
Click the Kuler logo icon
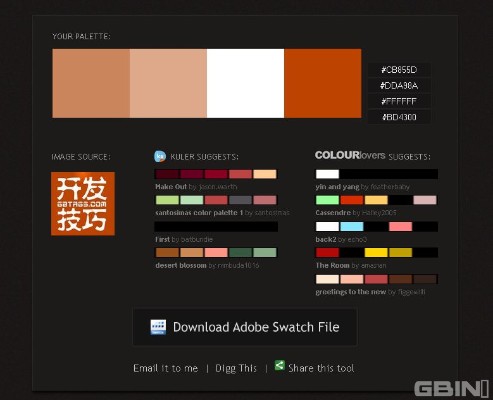pyautogui.click(x=160, y=156)
